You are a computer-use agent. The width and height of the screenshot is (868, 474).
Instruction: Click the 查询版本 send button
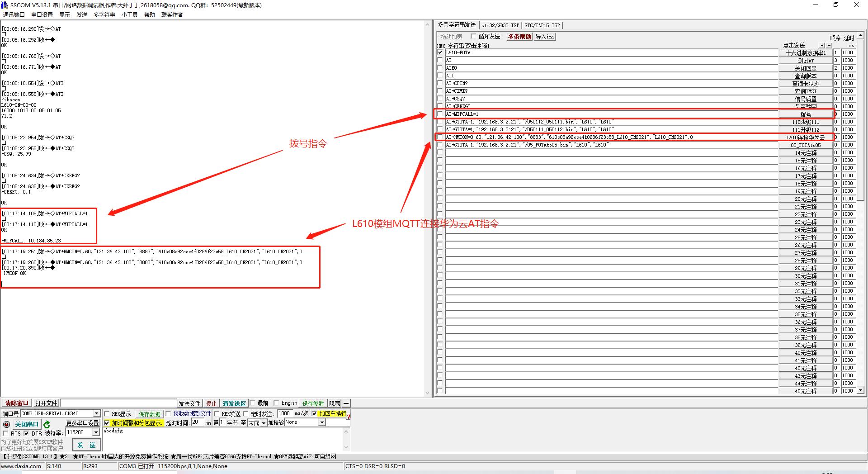[806, 76]
